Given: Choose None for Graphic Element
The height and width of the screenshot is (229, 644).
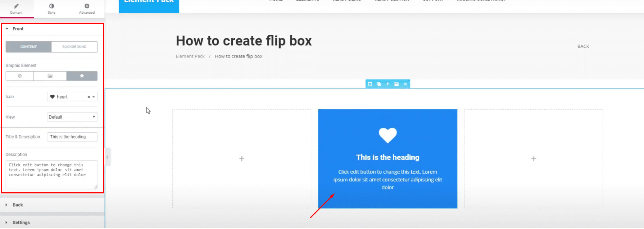Looking at the screenshot, I should point(20,76).
